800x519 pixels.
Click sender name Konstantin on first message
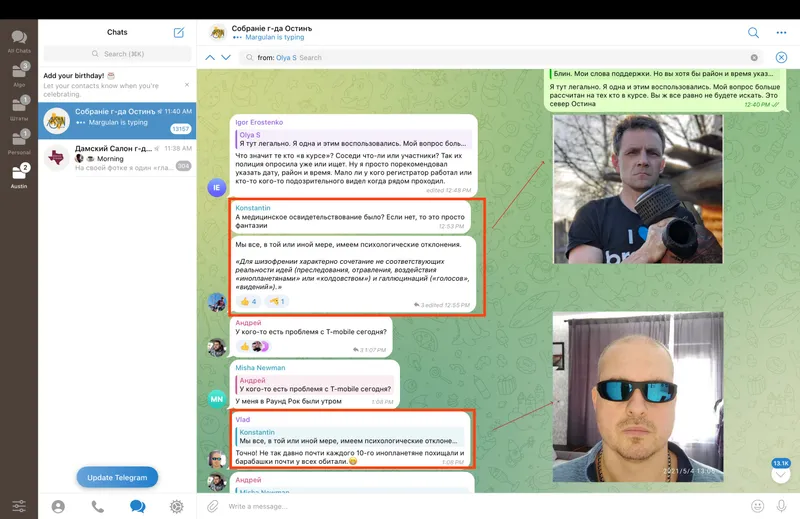[x=253, y=208]
